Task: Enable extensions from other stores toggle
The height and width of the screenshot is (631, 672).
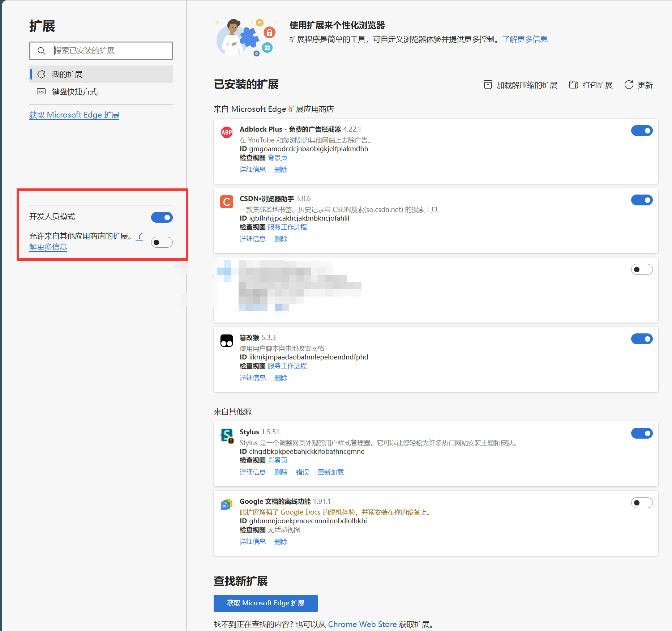Action: (162, 242)
